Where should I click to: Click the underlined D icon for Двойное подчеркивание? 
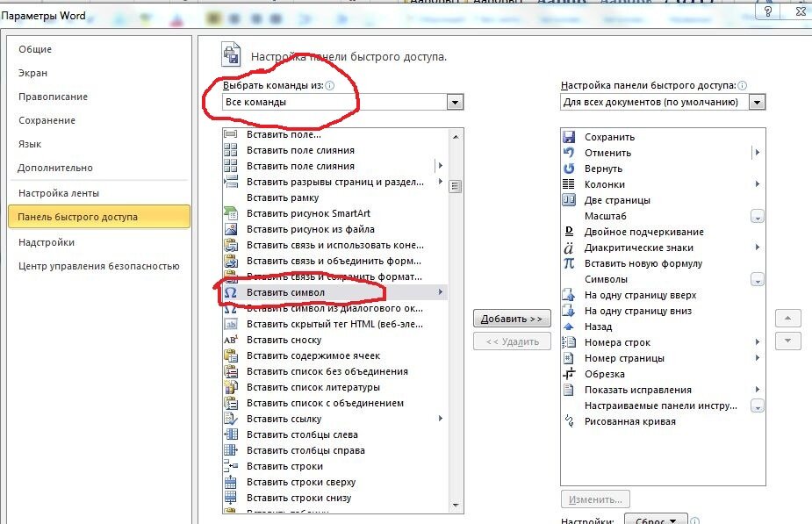[x=569, y=232]
